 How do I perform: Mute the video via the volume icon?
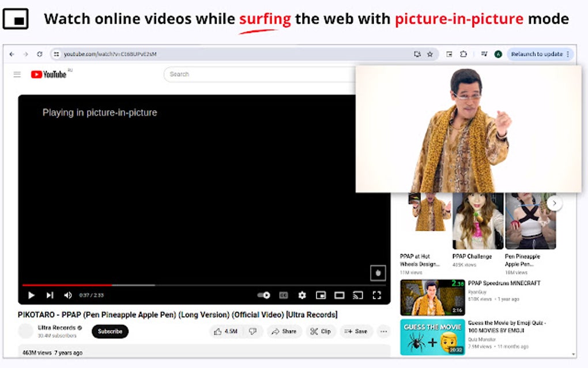67,295
